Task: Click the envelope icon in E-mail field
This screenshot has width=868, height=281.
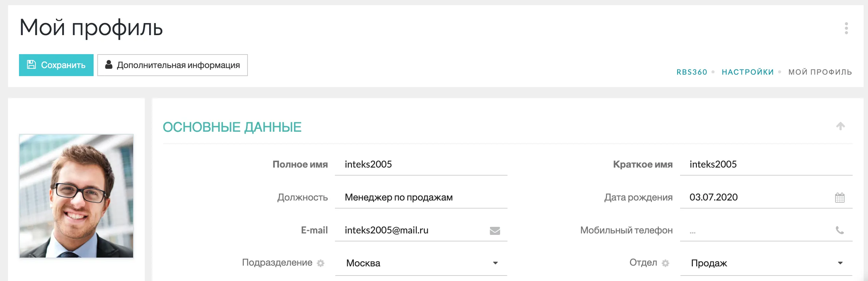Action: pos(495,231)
